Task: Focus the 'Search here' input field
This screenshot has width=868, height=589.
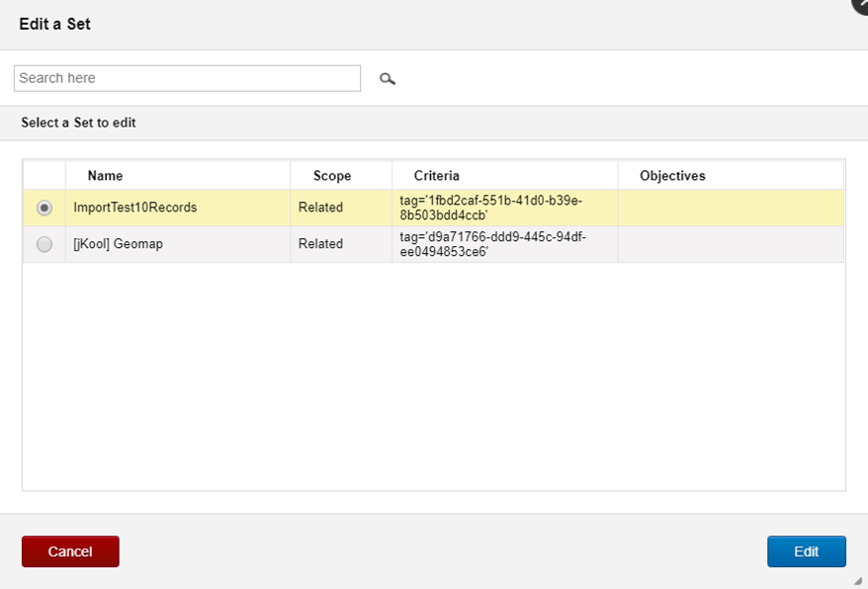Action: [187, 78]
